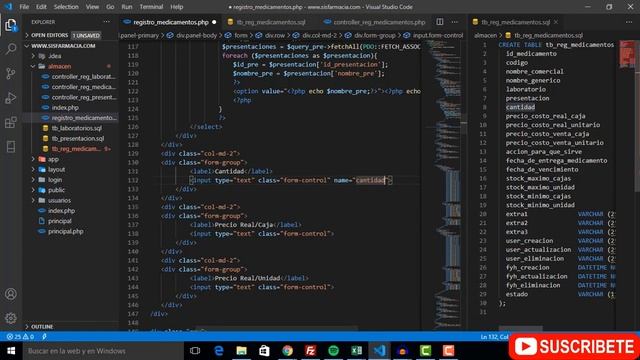Switch to Visual Studio Code taskbar icon
Viewport: 640px width, 360px height.
click(380, 351)
